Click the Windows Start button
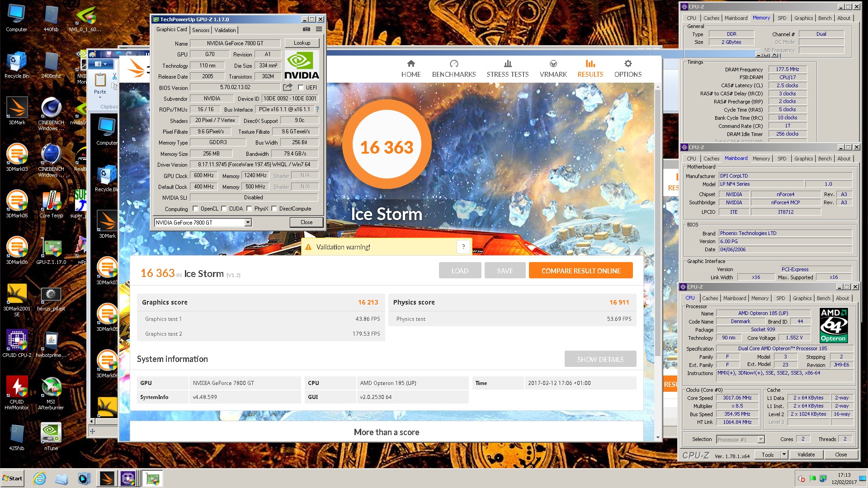 point(13,478)
